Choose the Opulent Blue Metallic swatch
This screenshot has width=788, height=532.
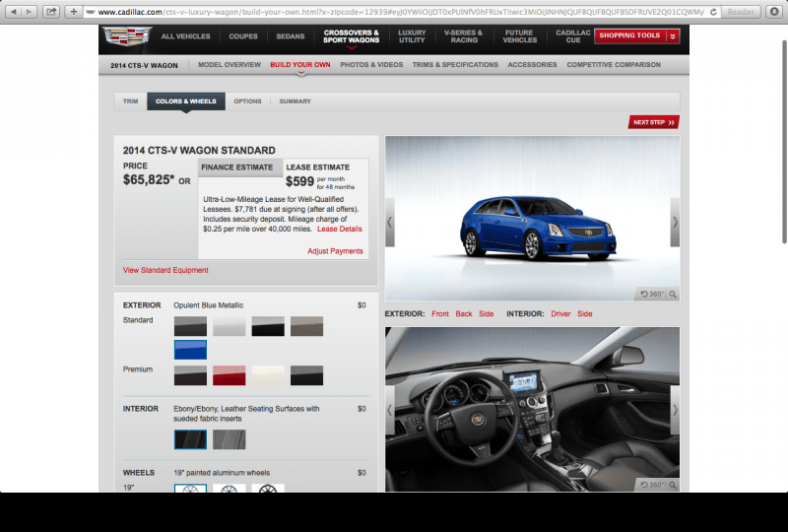point(190,350)
